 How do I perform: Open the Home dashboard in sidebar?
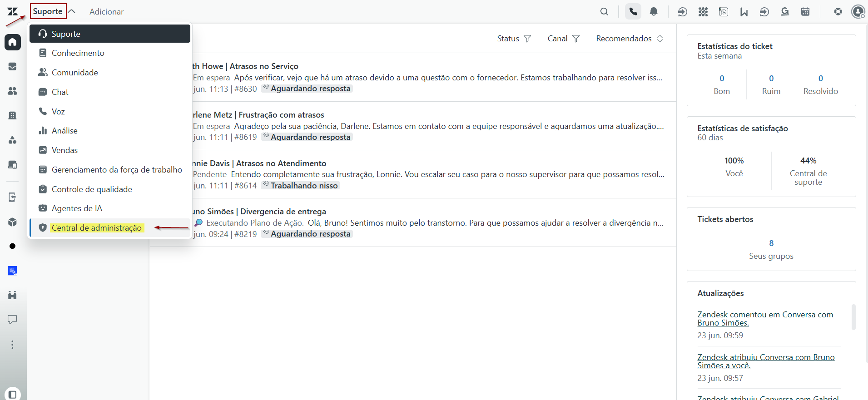point(13,42)
